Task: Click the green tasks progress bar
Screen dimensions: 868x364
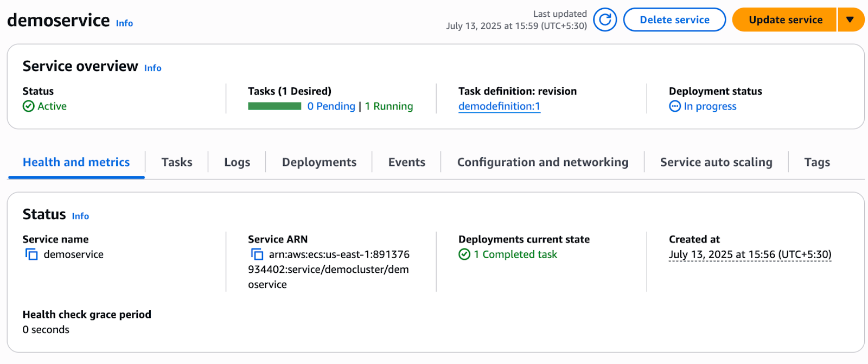Action: click(x=275, y=106)
